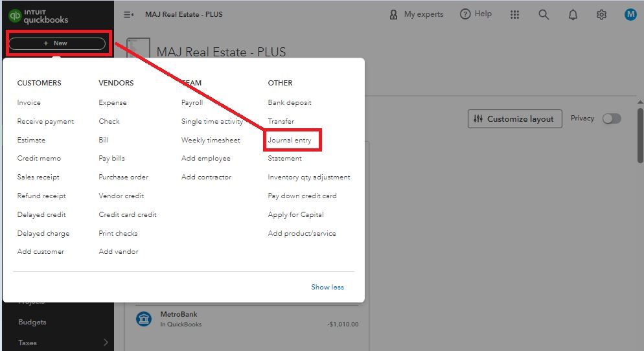644x351 pixels.
Task: Select Print checks
Action: coord(118,233)
